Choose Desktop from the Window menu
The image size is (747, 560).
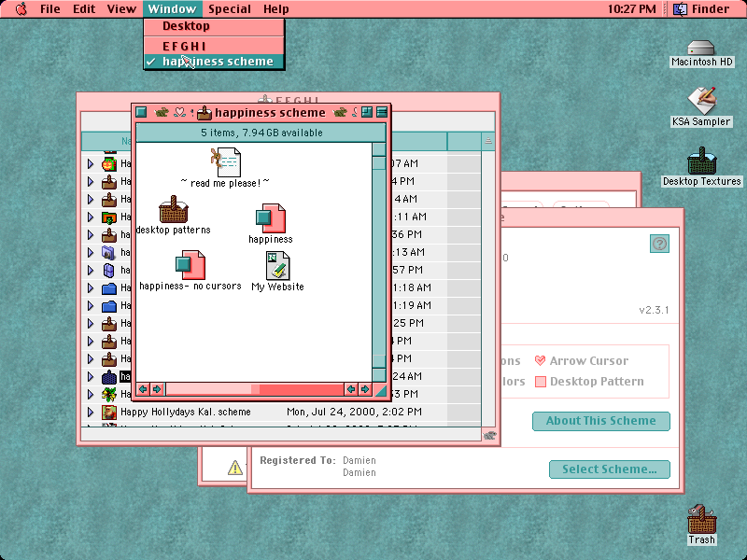(x=214, y=26)
